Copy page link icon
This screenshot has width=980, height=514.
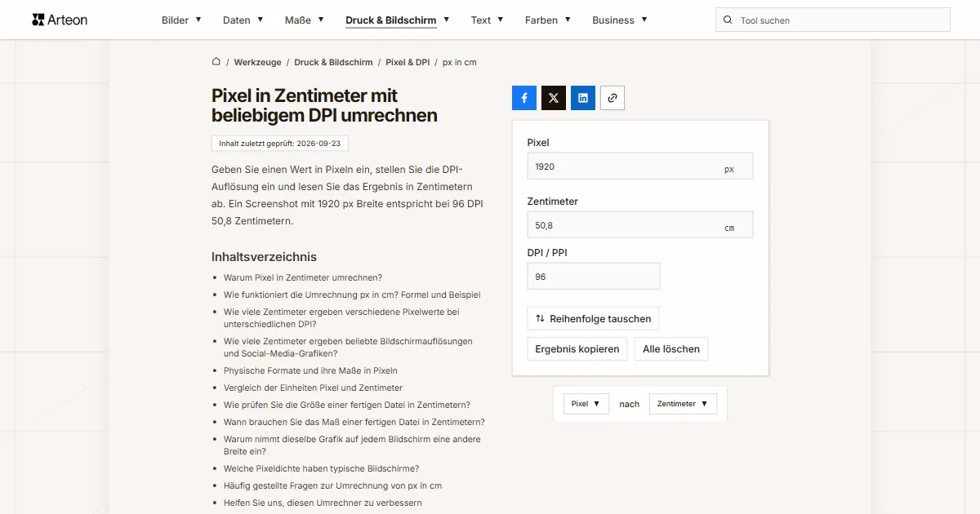(x=612, y=98)
